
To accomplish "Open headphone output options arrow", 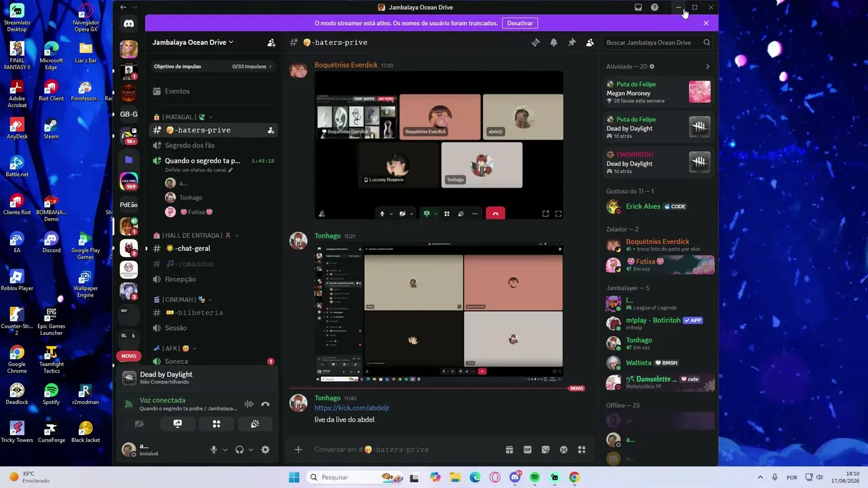I will point(251,449).
